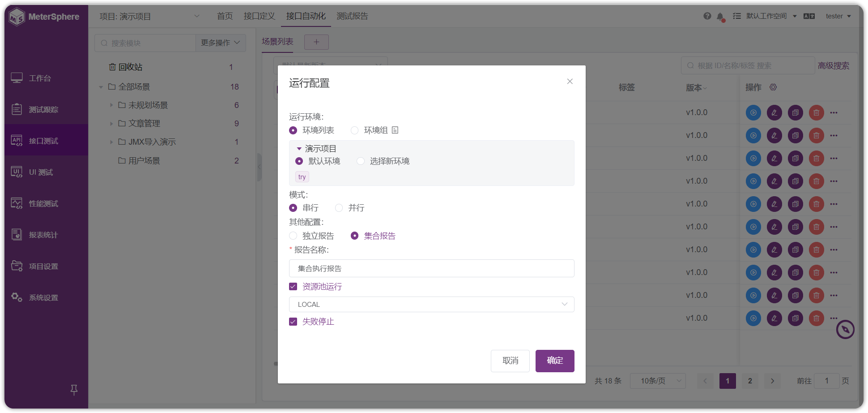Open the notification bell icon
The image size is (868, 413).
(720, 17)
